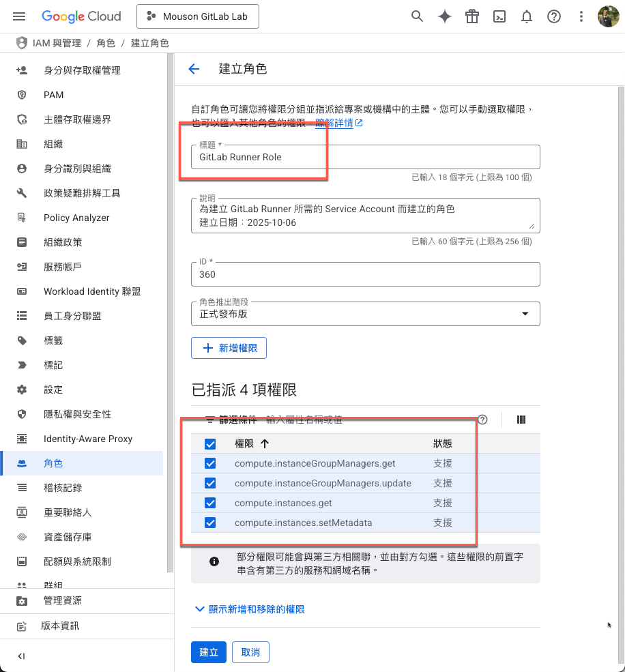Click 角色 breadcrumb link
Viewport: 625px width, 672px height.
[x=106, y=43]
